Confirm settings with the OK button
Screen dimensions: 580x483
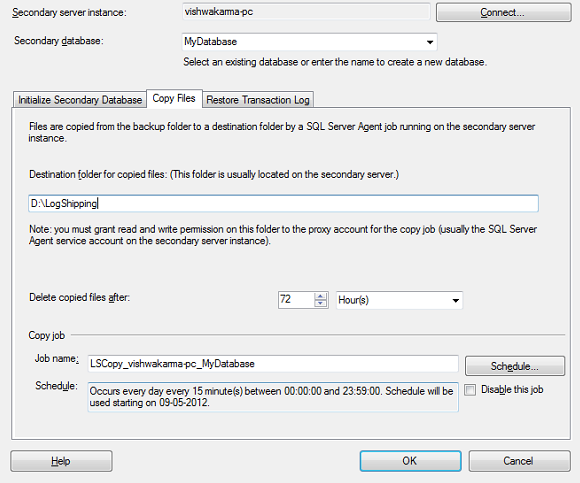pos(410,461)
